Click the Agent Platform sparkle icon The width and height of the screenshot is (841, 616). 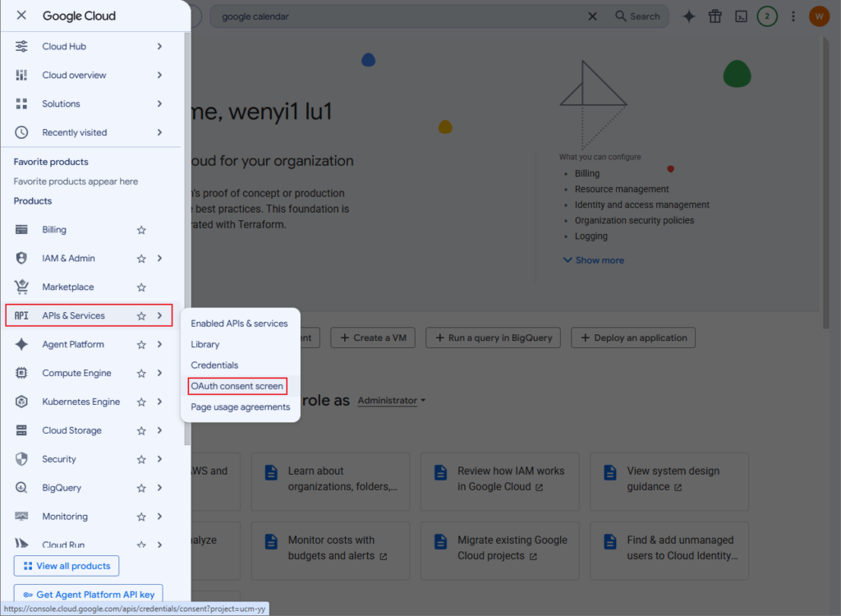[21, 344]
